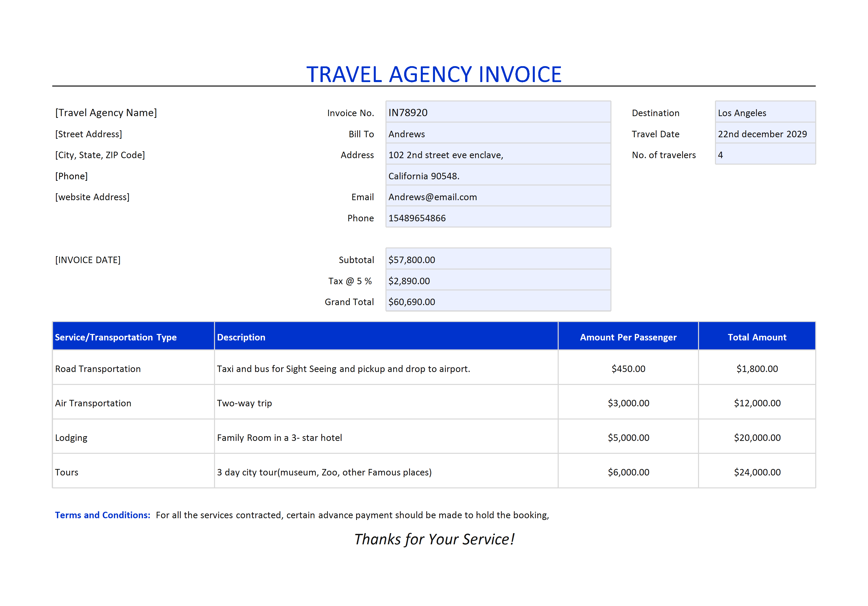Image resolution: width=868 pixels, height=606 pixels.
Task: Click the 3 day city tour description cell
Action: point(386,471)
